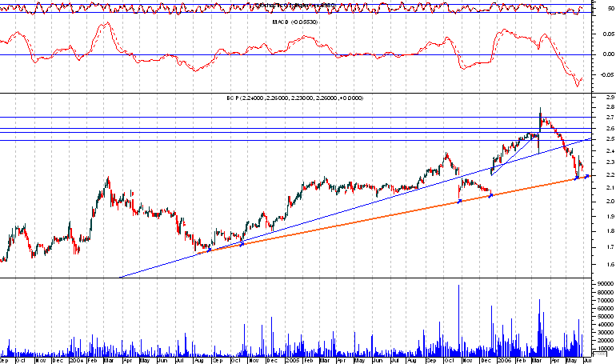Click the 2.0 price axis label
The height and width of the screenshot is (364, 616).
point(610,202)
